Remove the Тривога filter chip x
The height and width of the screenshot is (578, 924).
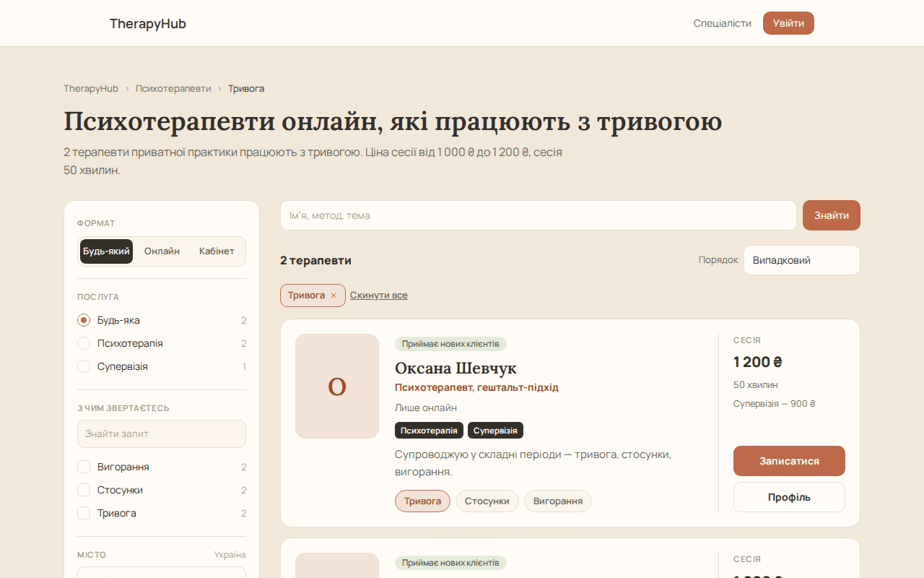click(x=334, y=296)
